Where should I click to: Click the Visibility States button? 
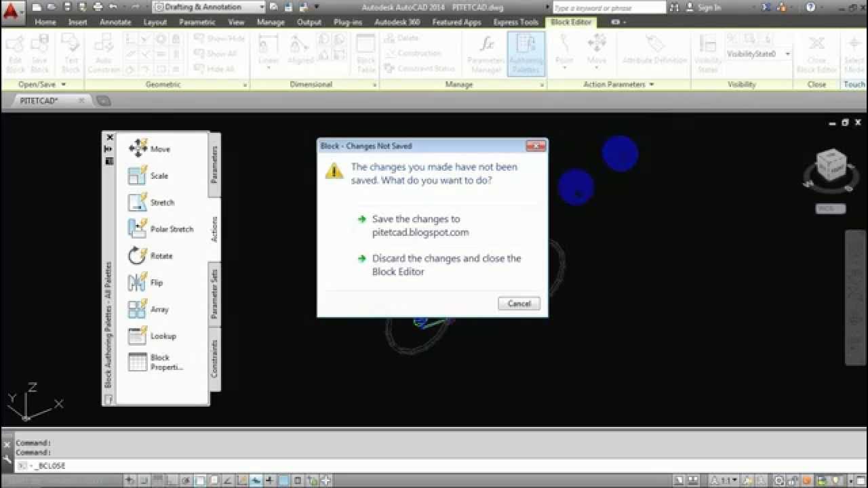coord(707,54)
